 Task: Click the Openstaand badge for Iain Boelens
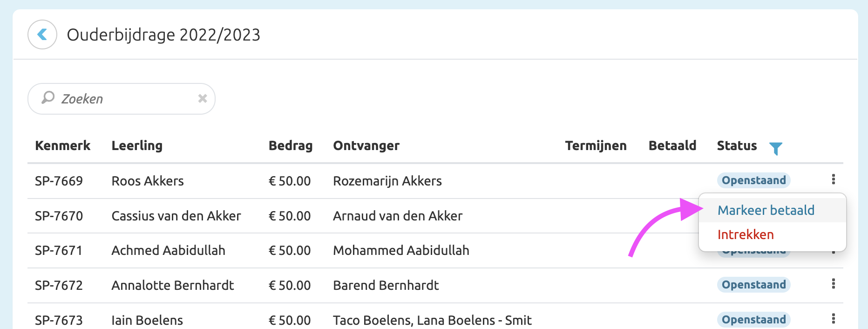point(753,320)
